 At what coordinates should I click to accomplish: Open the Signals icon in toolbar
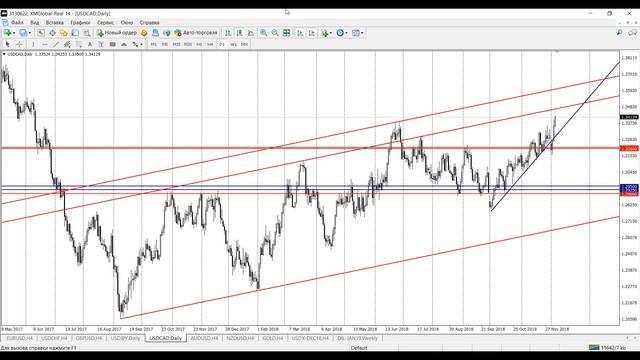155,33
